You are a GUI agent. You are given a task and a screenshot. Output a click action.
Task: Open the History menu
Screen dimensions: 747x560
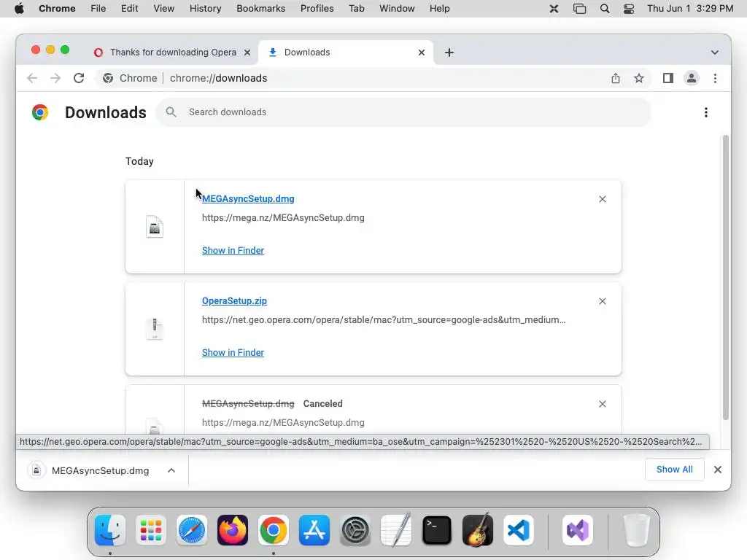coord(205,9)
